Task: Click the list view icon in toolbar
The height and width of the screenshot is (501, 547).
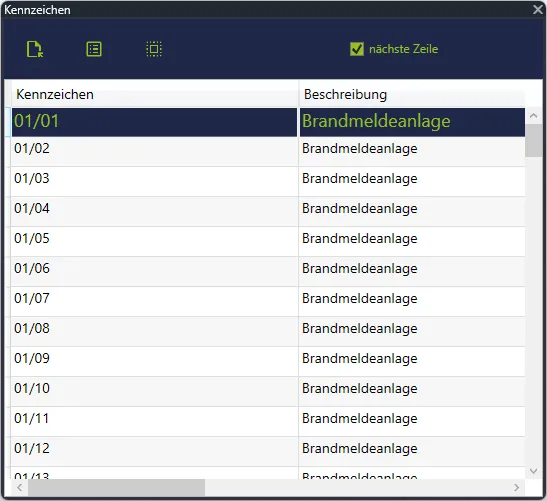Action: [94, 49]
